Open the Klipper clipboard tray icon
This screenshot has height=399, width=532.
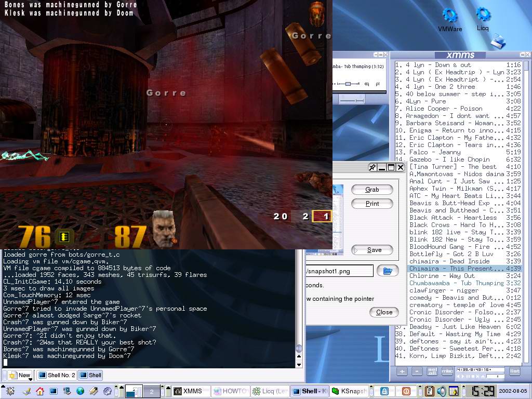(429, 391)
